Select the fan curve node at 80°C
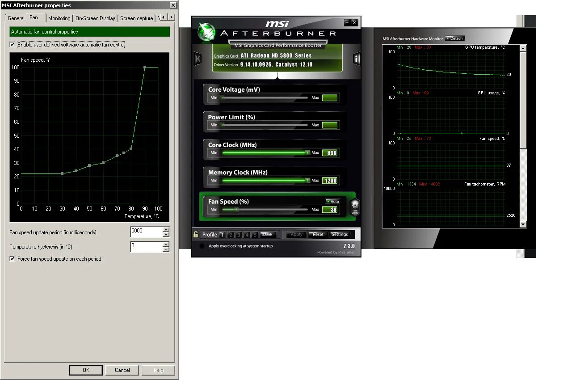 point(131,149)
